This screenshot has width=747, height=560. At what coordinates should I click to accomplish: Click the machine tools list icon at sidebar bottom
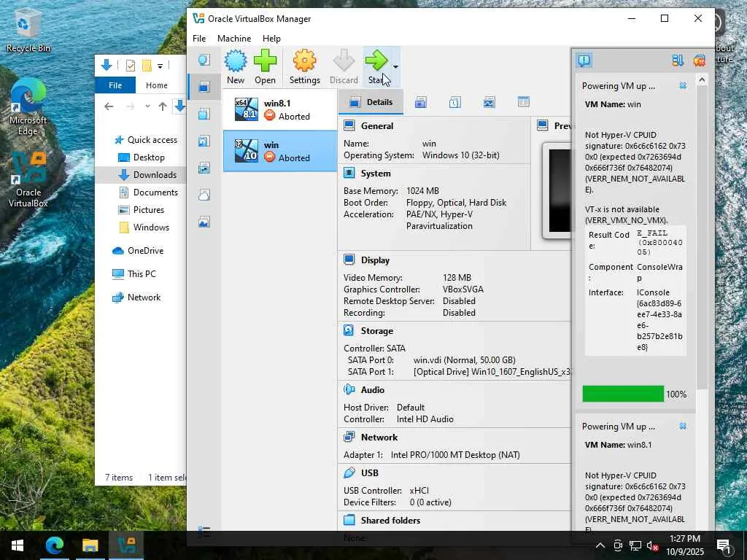coord(204,532)
